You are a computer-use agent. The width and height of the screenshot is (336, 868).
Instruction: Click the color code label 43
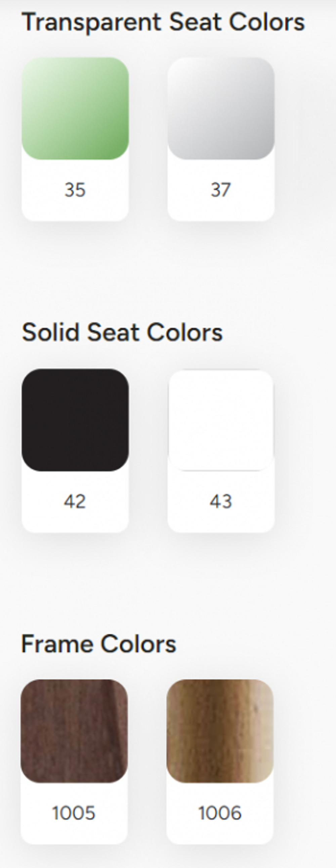[x=221, y=501]
